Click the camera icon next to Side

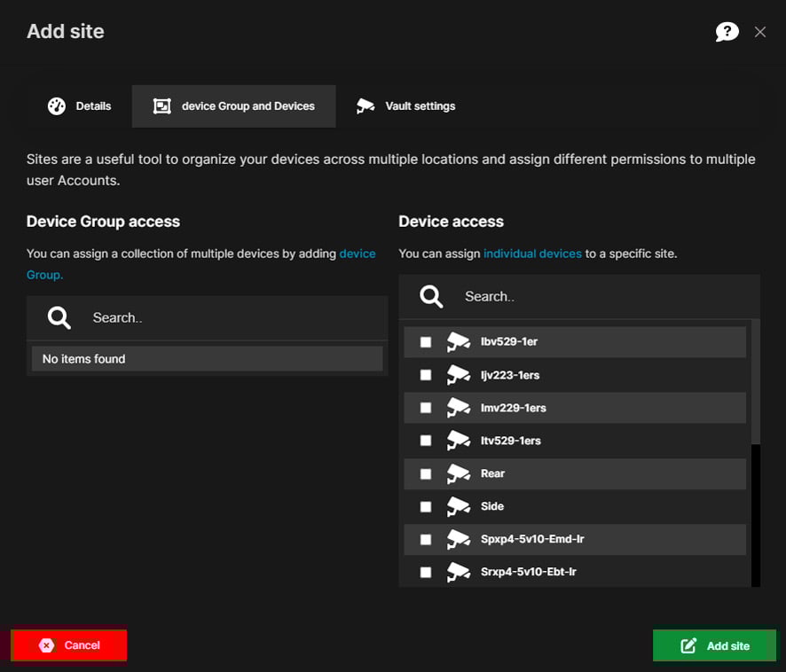458,506
